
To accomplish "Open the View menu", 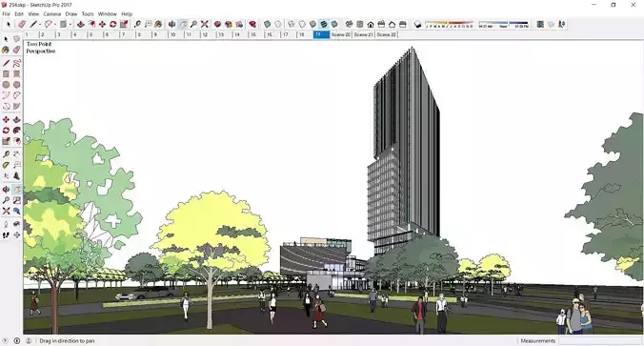I will (x=33, y=14).
